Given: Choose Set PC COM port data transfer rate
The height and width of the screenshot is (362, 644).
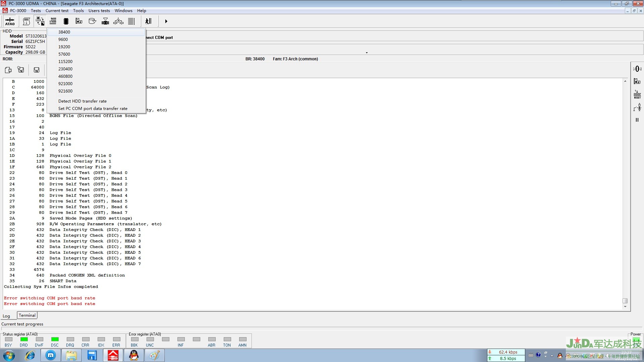Looking at the screenshot, I should click(96, 109).
